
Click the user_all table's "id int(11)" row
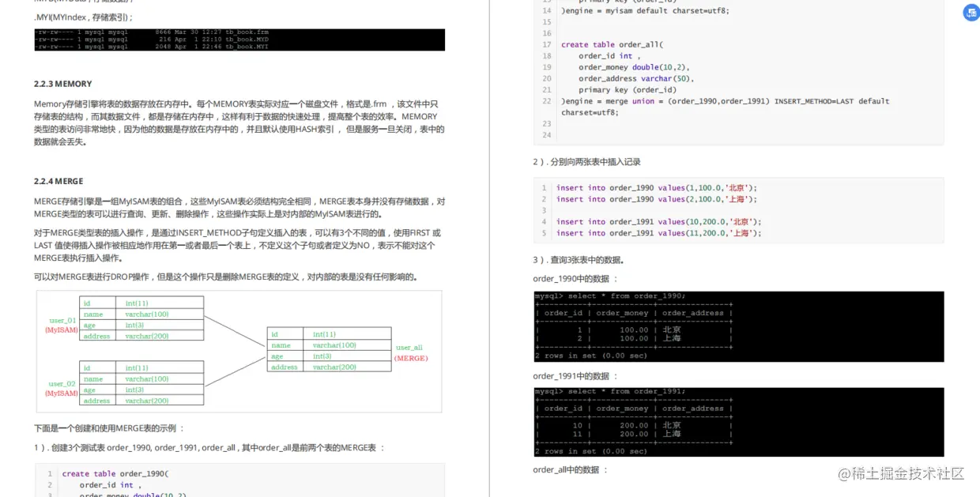point(329,334)
